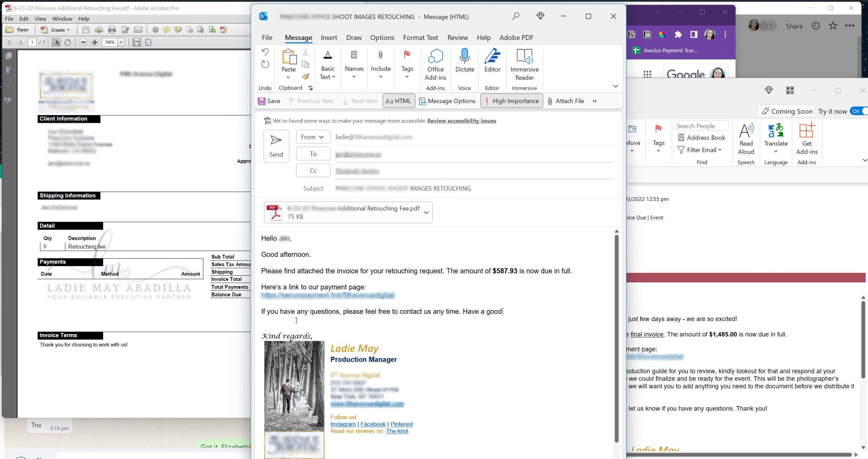
Task: Click Read Aloud in Speech group
Action: [746, 139]
